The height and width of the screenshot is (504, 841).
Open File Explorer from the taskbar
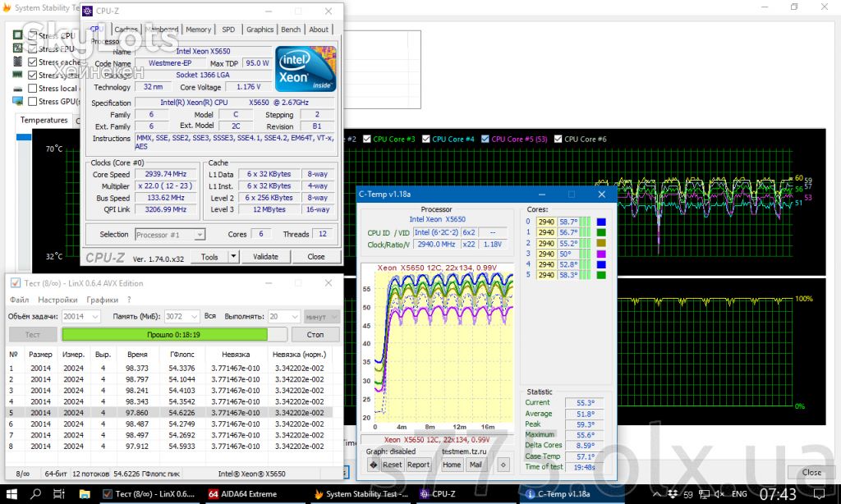(85, 494)
